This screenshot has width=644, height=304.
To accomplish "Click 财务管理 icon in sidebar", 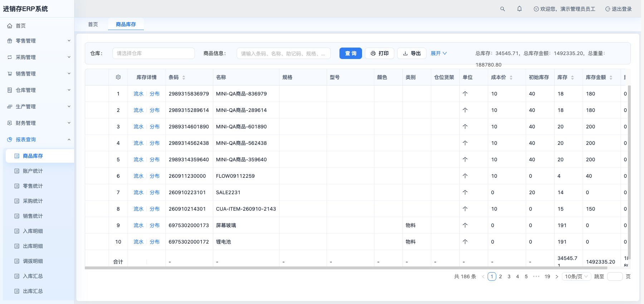I will click(10, 123).
